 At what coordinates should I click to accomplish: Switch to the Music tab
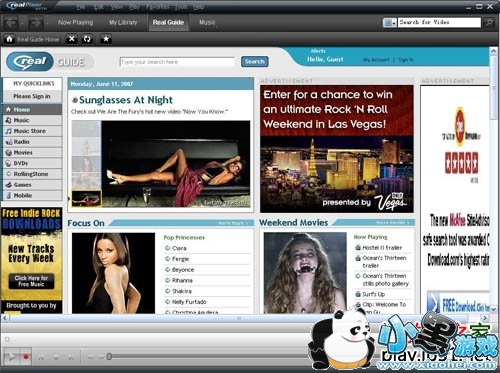pyautogui.click(x=207, y=23)
